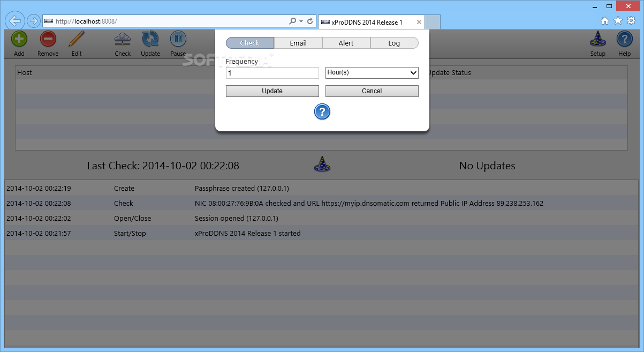This screenshot has width=644, height=352.
Task: Switch to the Email tab
Action: 298,43
